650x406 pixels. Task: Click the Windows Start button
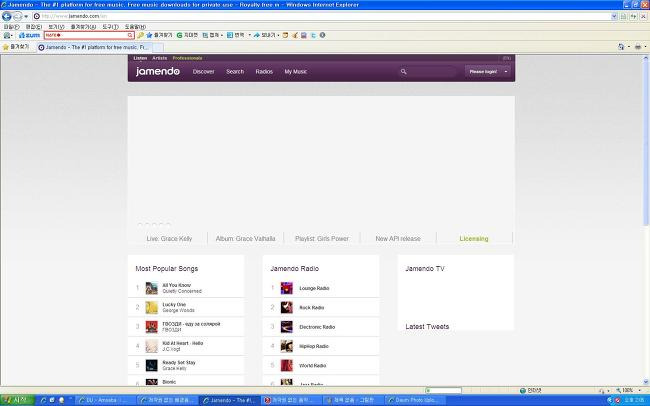click(17, 400)
